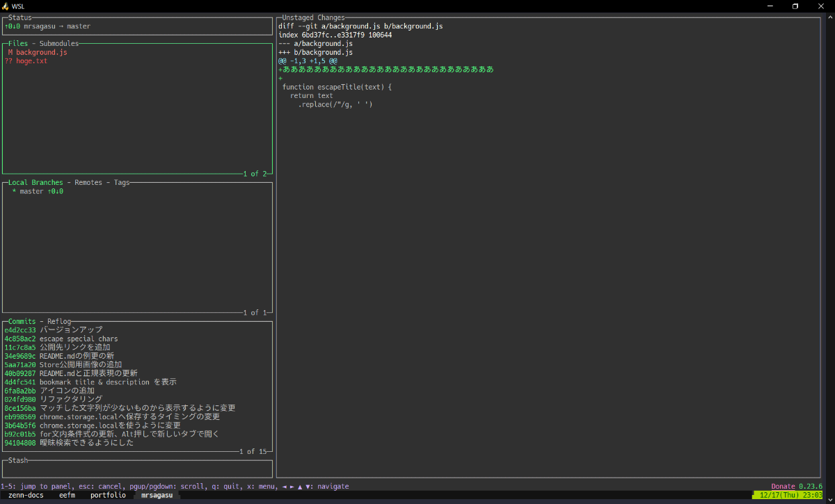Switch to the zenn-docs tmux window

(26, 495)
